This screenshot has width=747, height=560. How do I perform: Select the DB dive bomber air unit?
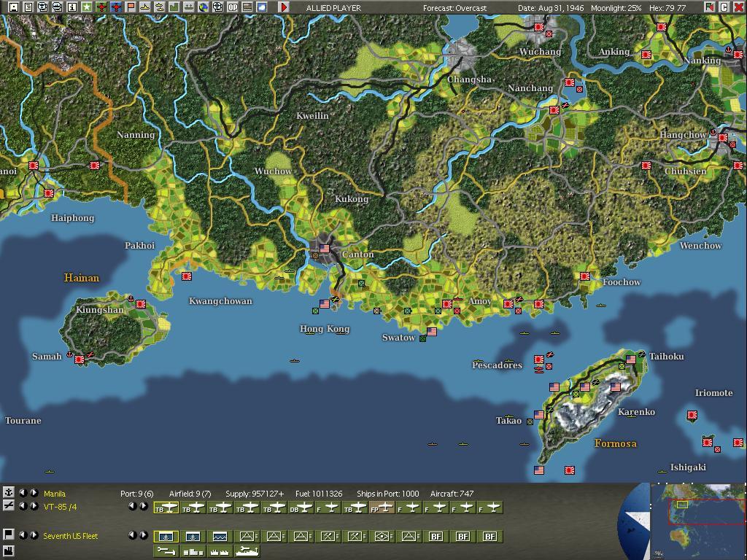coord(301,508)
